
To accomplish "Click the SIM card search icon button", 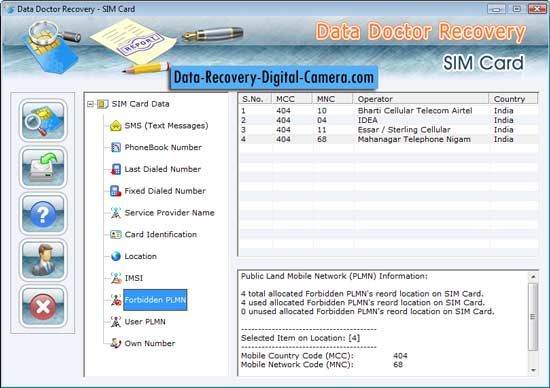I will coord(43,120).
